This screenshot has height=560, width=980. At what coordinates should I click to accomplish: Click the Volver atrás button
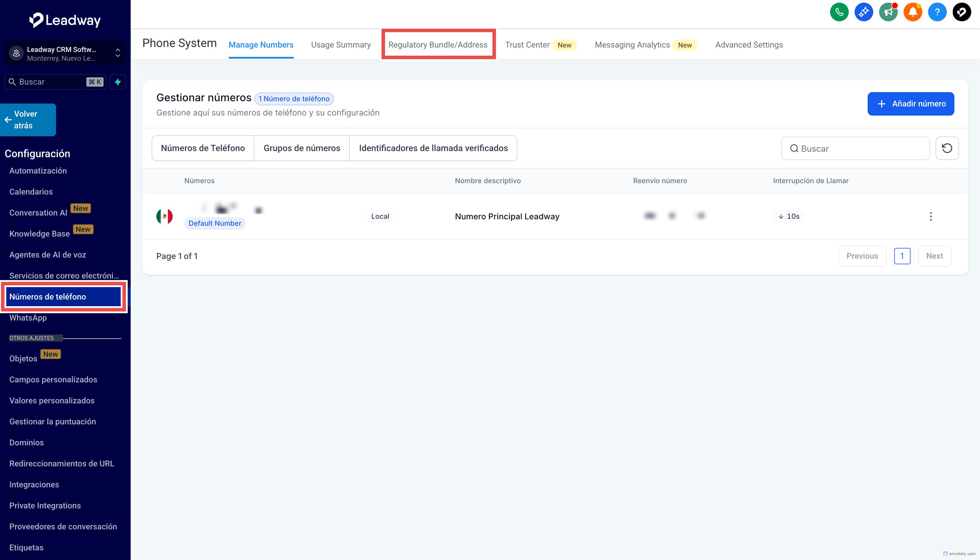point(28,120)
